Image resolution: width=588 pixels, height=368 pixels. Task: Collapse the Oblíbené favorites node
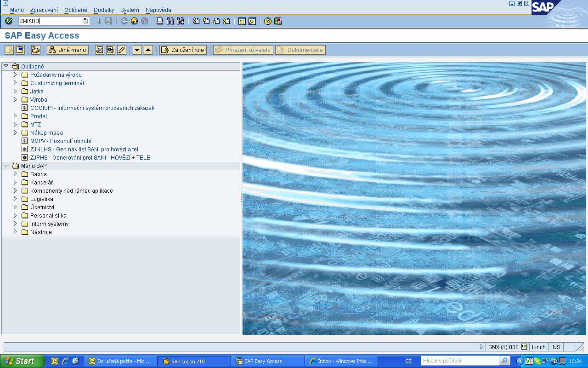click(x=6, y=66)
